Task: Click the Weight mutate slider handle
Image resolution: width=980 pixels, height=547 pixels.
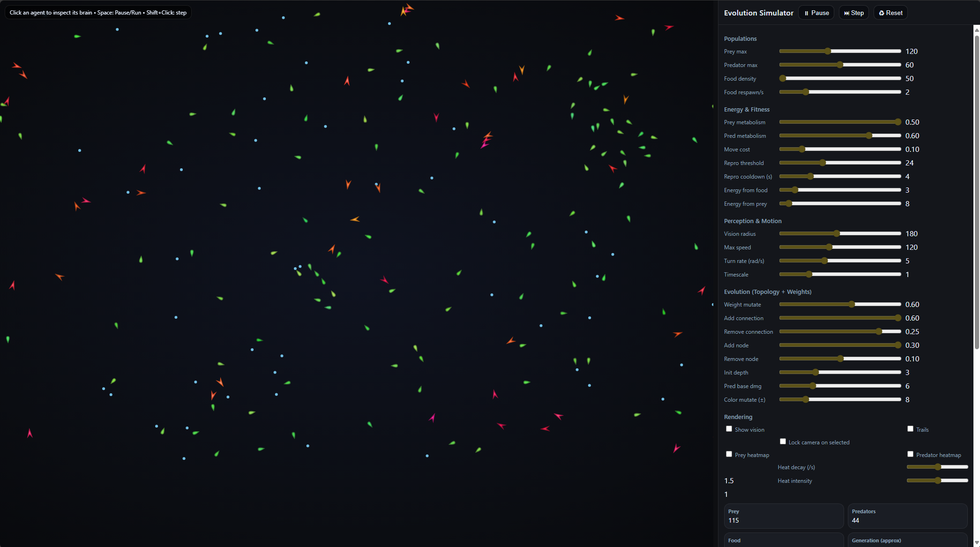Action: (x=852, y=304)
